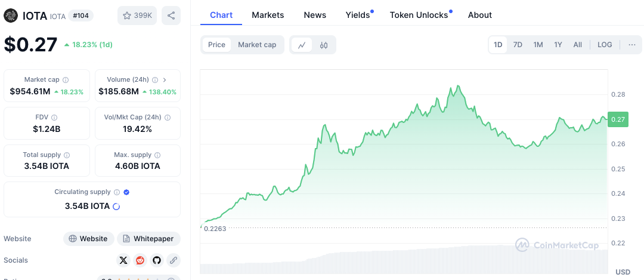
Task: Open the X (Twitter) social icon
Action: 123,260
